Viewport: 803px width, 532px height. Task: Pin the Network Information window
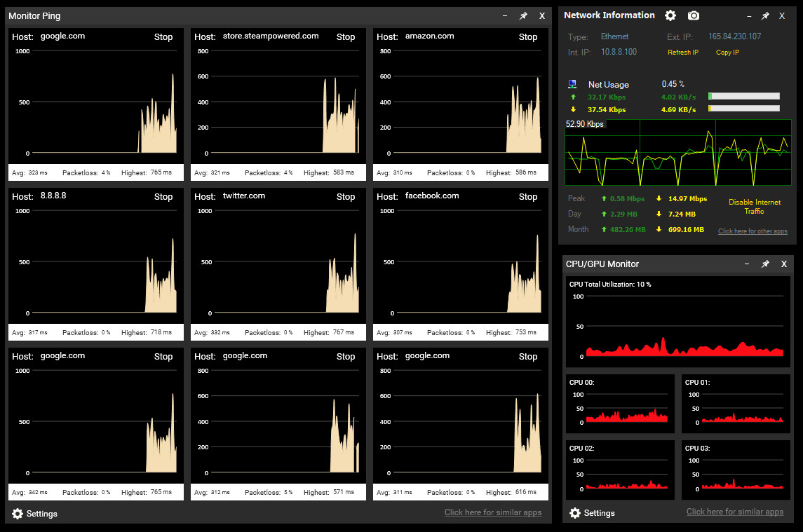point(765,16)
